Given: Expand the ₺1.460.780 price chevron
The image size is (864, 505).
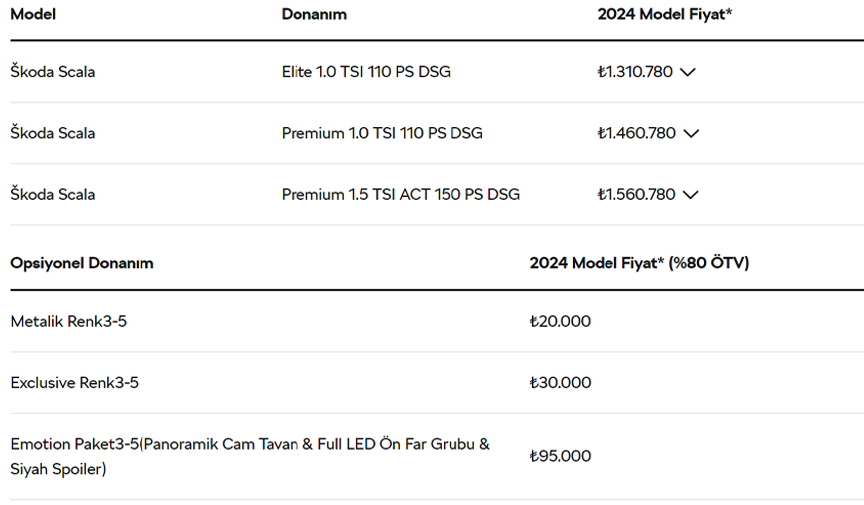Looking at the screenshot, I should tap(691, 133).
